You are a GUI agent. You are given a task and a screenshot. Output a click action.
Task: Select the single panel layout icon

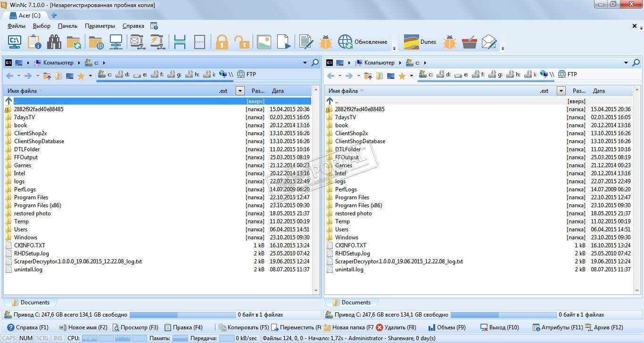[x=199, y=42]
